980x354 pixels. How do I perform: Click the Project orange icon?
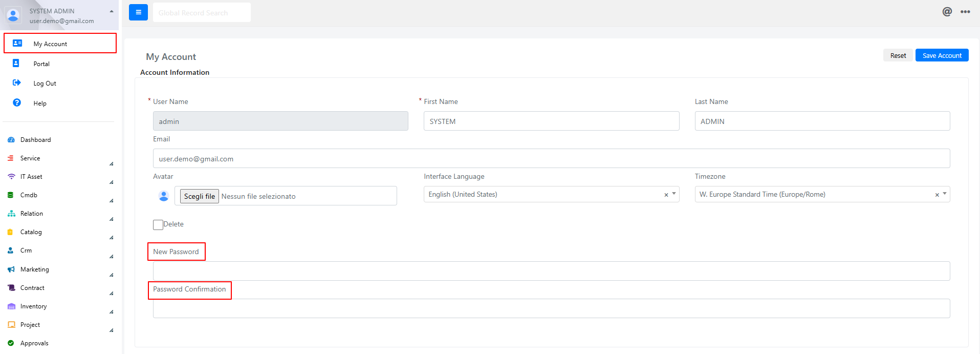pyautogui.click(x=11, y=324)
